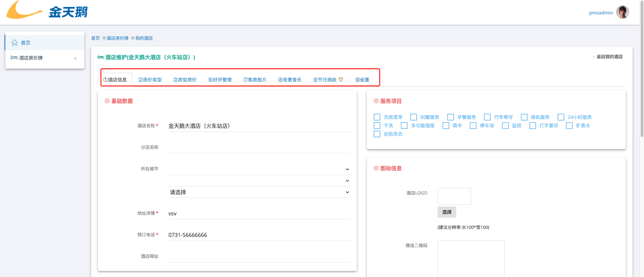Open 首页 in the sidebar
Image resolution: width=644 pixels, height=277 pixels.
tap(45, 42)
